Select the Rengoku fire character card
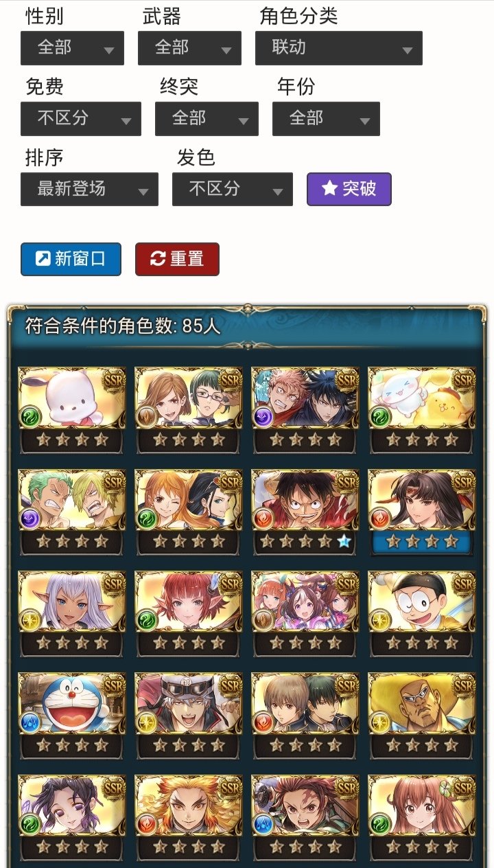The height and width of the screenshot is (868, 494). (189, 818)
